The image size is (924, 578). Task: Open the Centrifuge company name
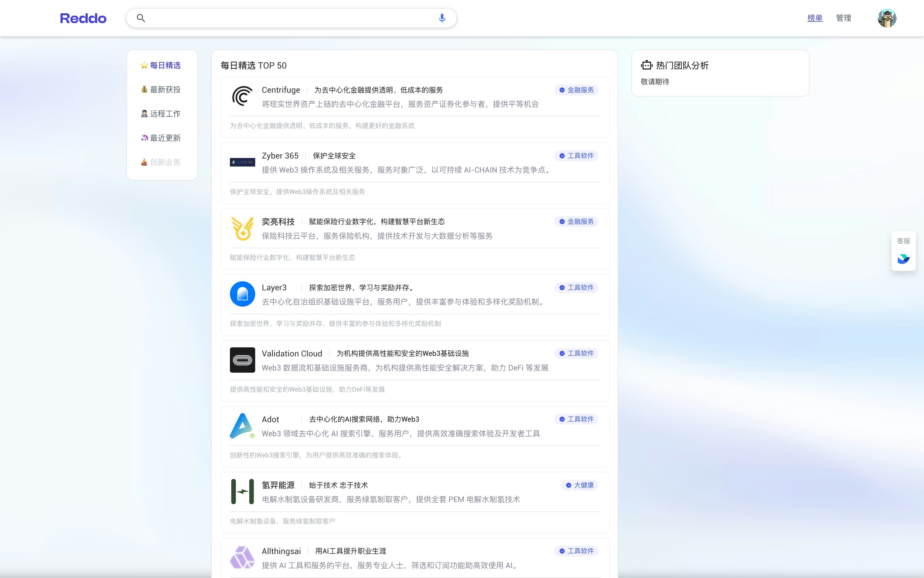coord(280,90)
